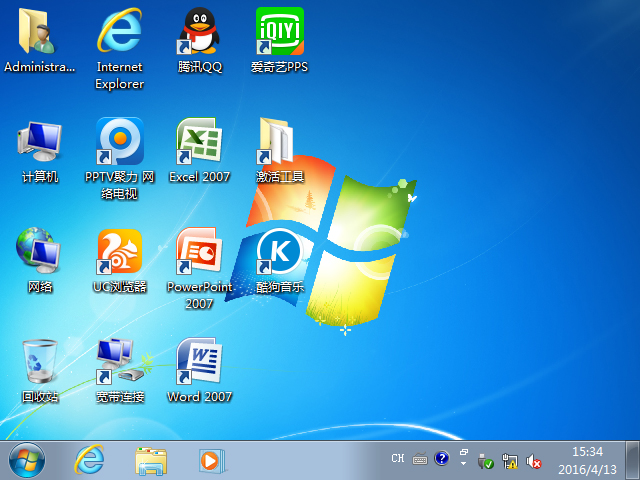Click the safely remove hardware icon

(x=485, y=461)
